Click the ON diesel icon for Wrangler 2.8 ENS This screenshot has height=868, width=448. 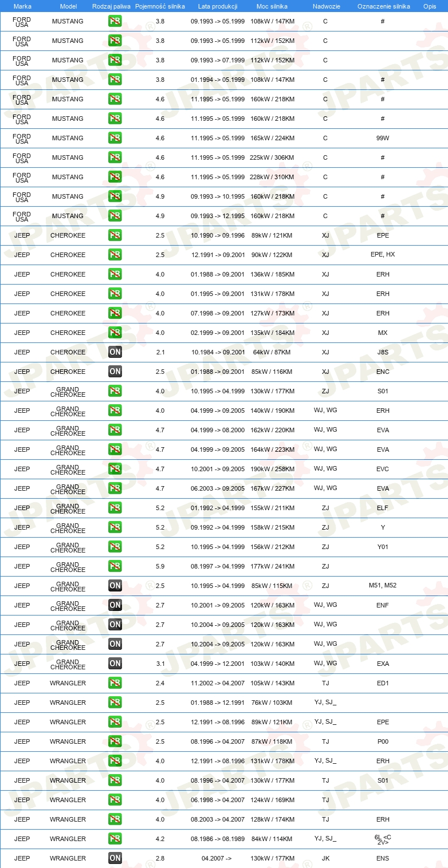coord(115,858)
